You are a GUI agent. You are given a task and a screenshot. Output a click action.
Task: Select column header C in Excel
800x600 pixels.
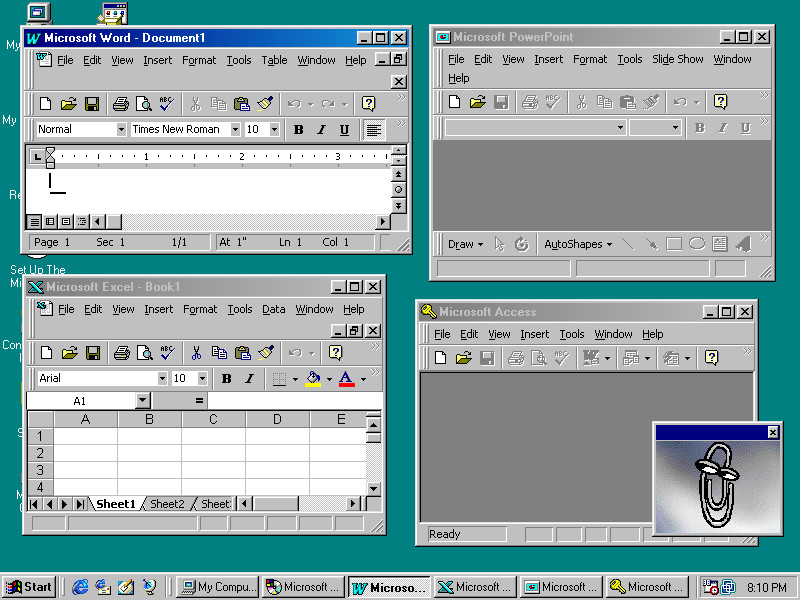[213, 419]
